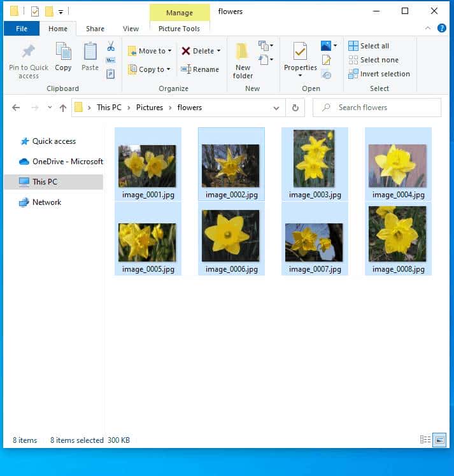The width and height of the screenshot is (454, 476).
Task: Go back to the previous folder
Action: [x=16, y=108]
